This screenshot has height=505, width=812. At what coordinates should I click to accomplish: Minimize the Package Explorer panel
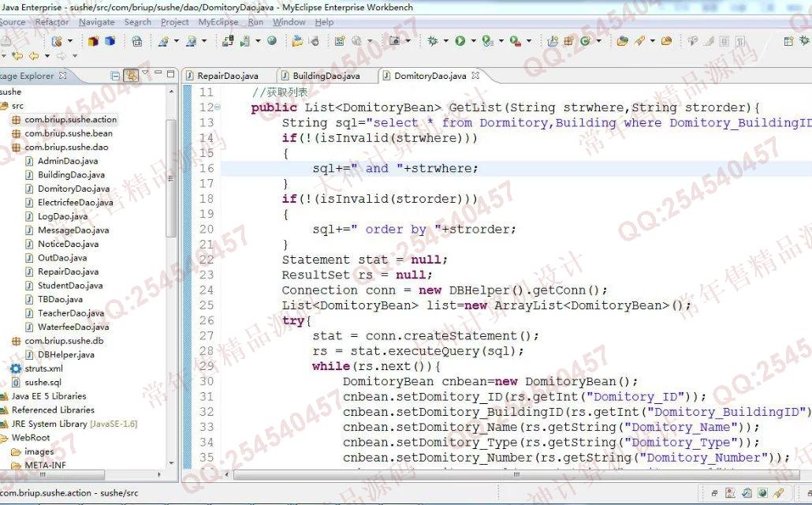(158, 73)
